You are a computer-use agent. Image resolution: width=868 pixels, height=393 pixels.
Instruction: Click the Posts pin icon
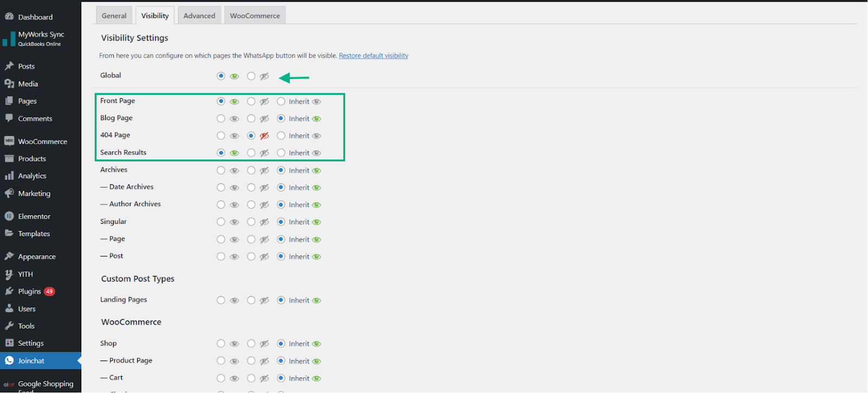9,66
